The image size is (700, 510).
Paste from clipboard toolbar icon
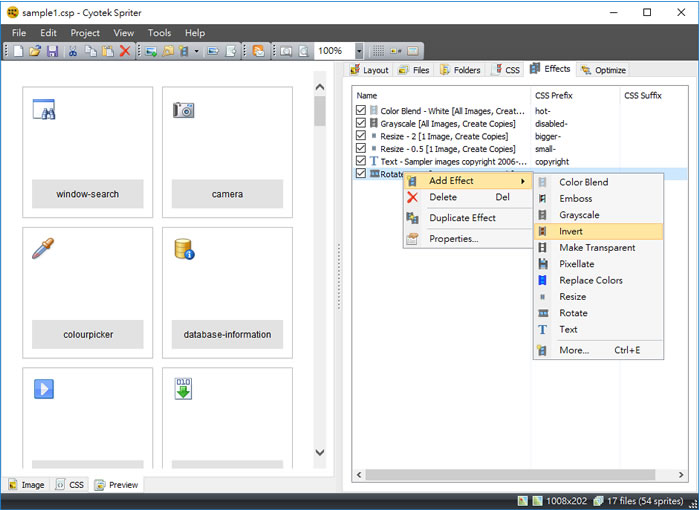[x=108, y=51]
